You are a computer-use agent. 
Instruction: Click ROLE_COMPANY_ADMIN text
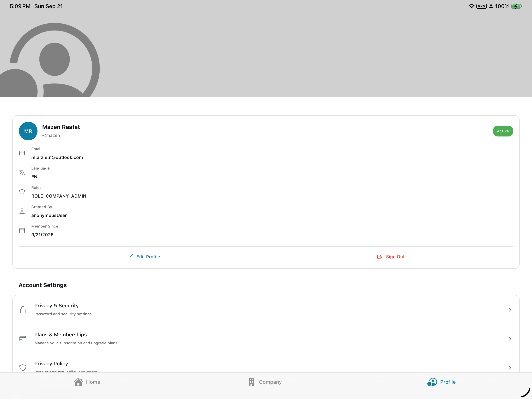(x=59, y=196)
